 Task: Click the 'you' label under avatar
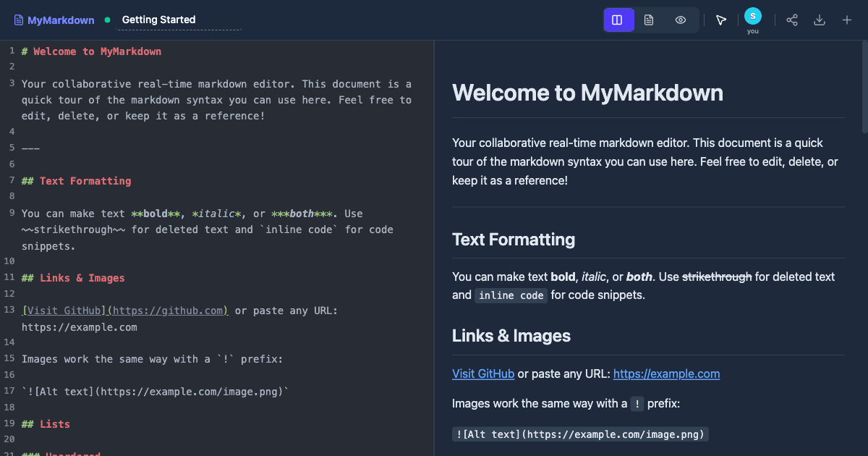(753, 31)
